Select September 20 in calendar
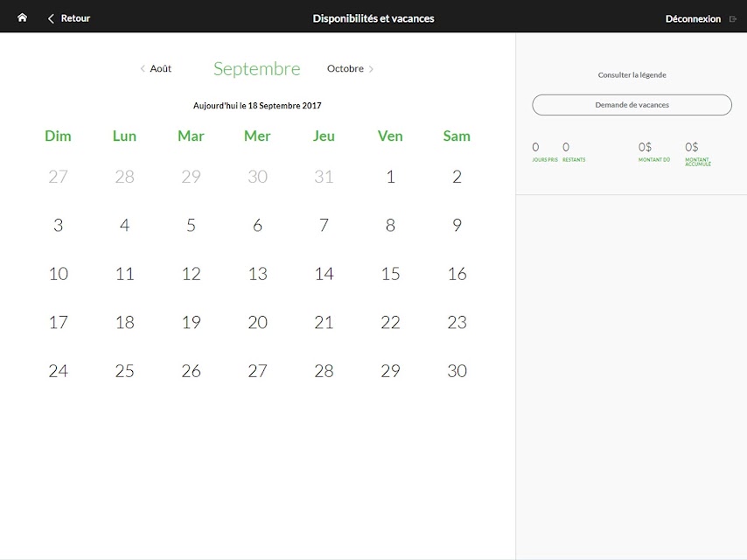Screen dimensions: 747x560 click(257, 322)
